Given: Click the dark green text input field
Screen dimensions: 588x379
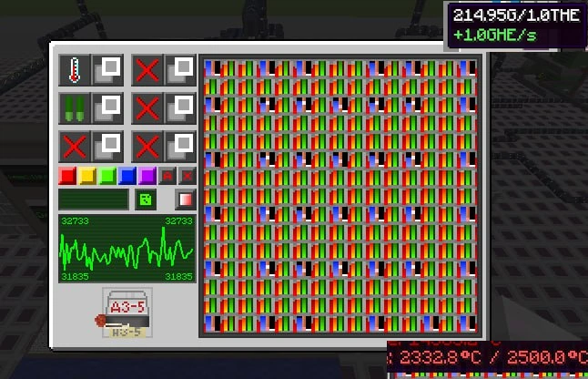Looking at the screenshot, I should pos(94,200).
